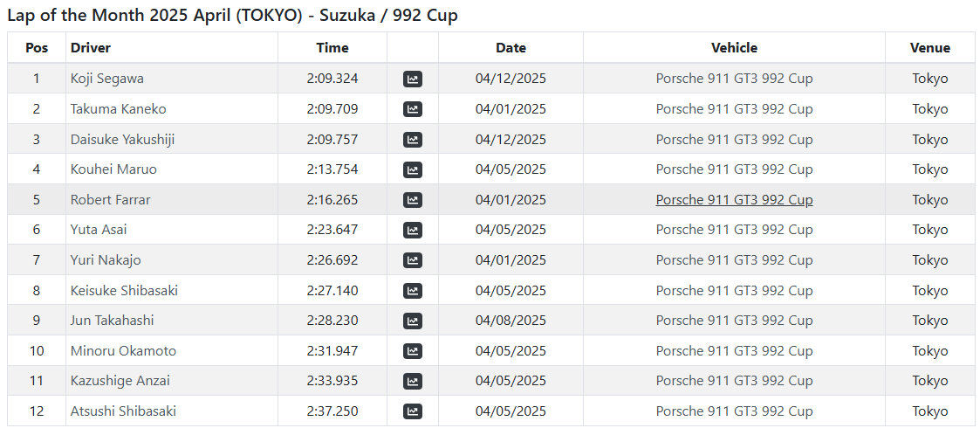Open lap chart icon for Keisuke Shibasaki
This screenshot has height=435, width=980.
(413, 291)
